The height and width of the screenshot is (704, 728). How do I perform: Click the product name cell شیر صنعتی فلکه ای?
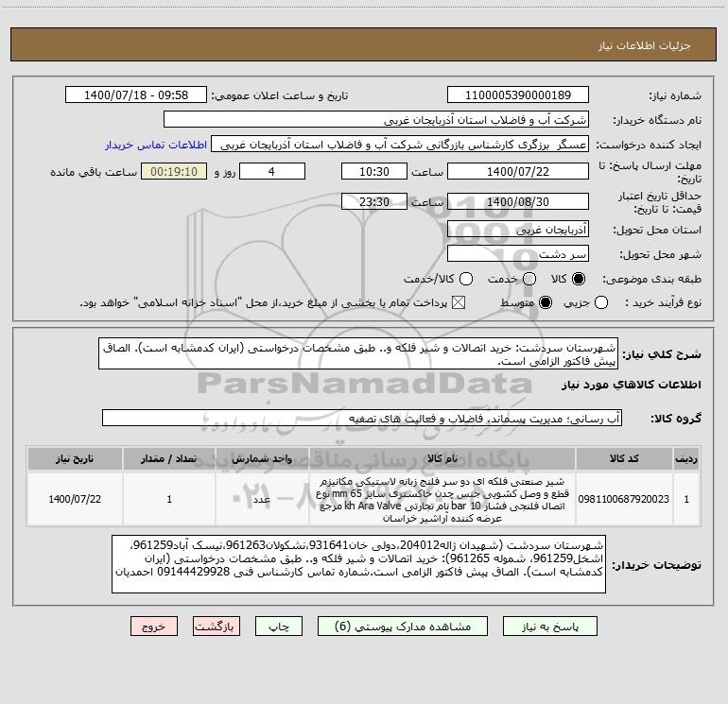click(442, 499)
